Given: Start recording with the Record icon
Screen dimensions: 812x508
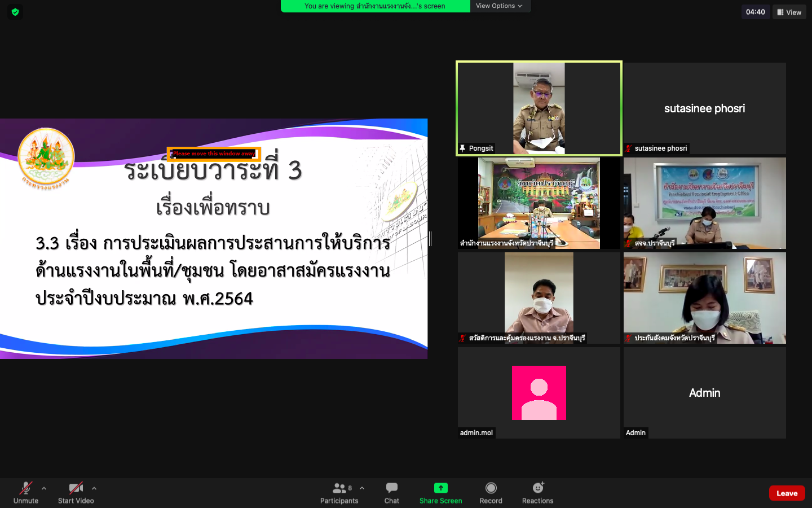Looking at the screenshot, I should click(491, 488).
